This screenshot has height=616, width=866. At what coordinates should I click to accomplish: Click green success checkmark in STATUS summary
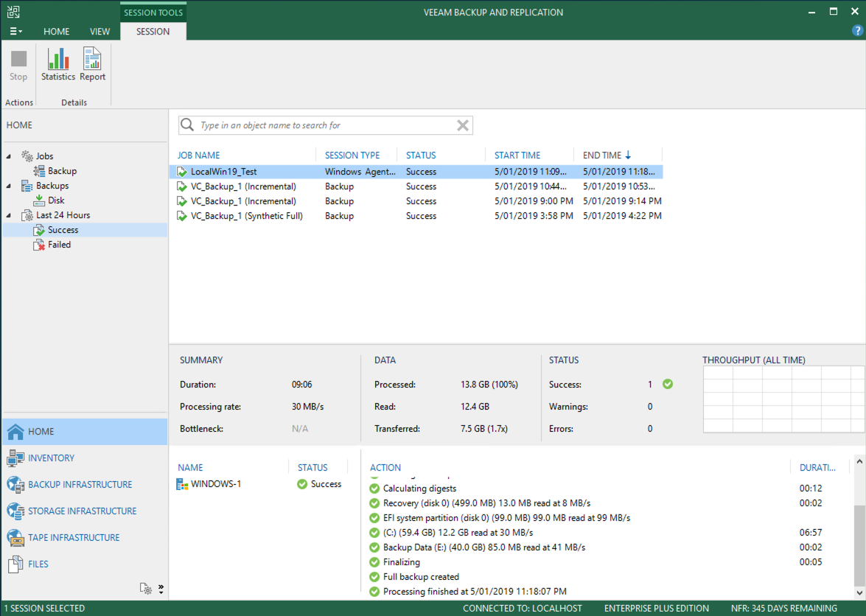pyautogui.click(x=668, y=384)
